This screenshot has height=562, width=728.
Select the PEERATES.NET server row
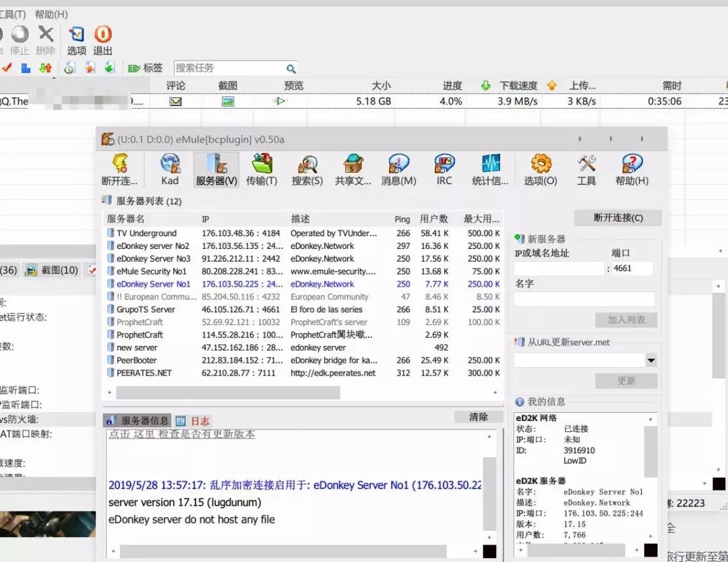pos(303,373)
